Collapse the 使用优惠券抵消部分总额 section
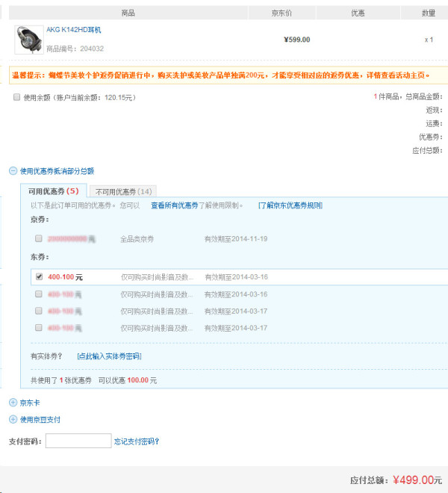This screenshot has height=493, width=448. click(x=13, y=171)
